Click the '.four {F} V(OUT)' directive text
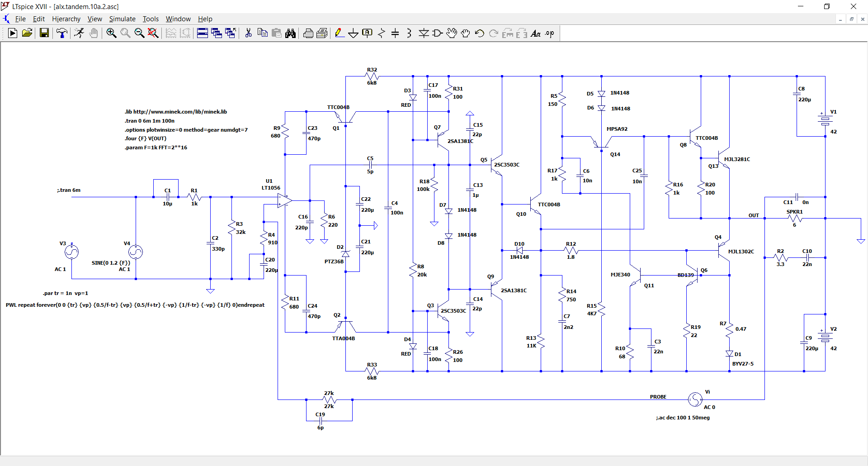The image size is (868, 466). (x=146, y=138)
